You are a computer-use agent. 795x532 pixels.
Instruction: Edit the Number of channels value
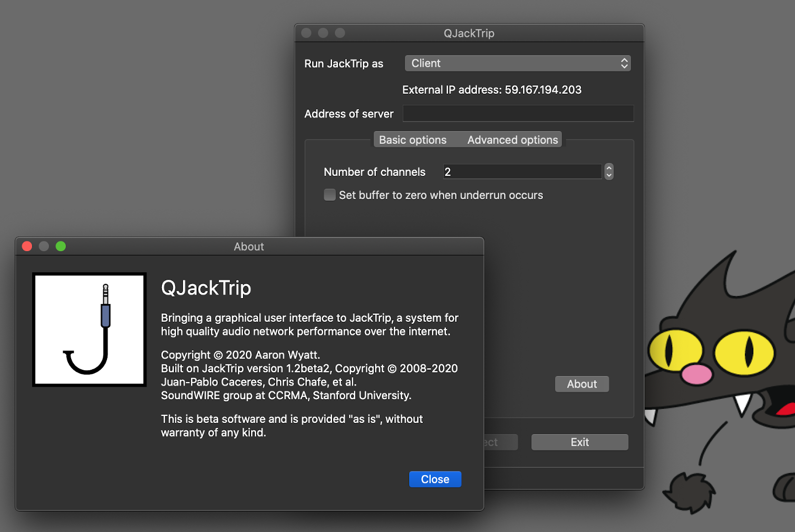[522, 172]
